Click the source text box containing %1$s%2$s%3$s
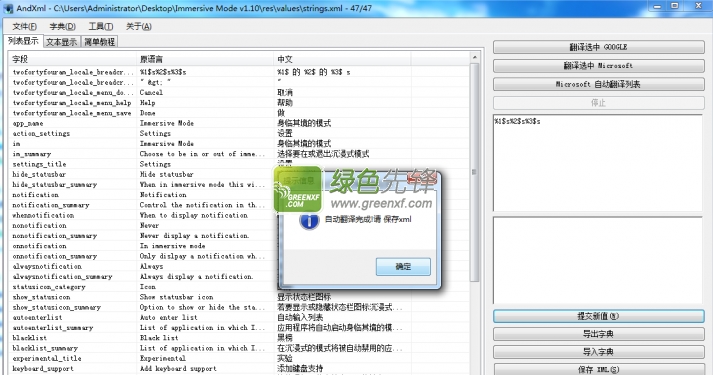713x375 pixels. coord(598,163)
